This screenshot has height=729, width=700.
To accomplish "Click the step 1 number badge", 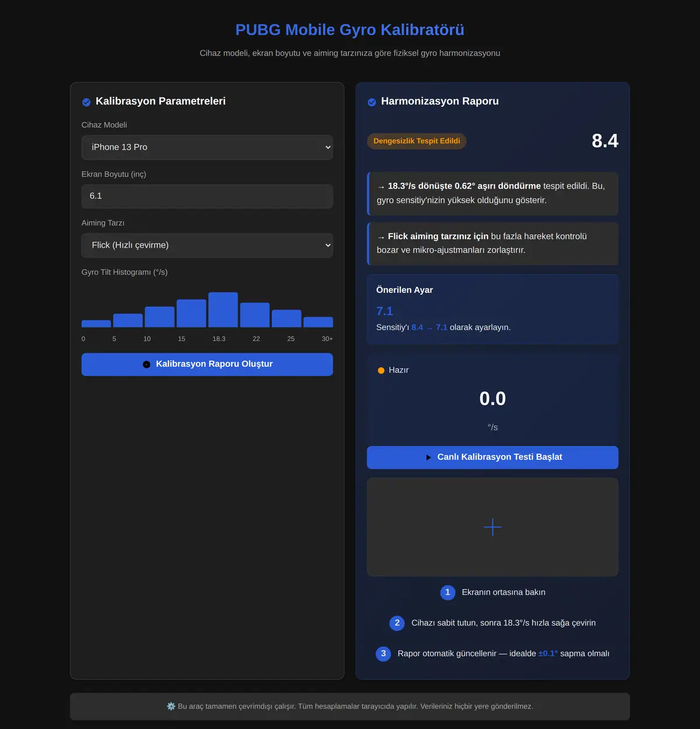I will pos(447,592).
